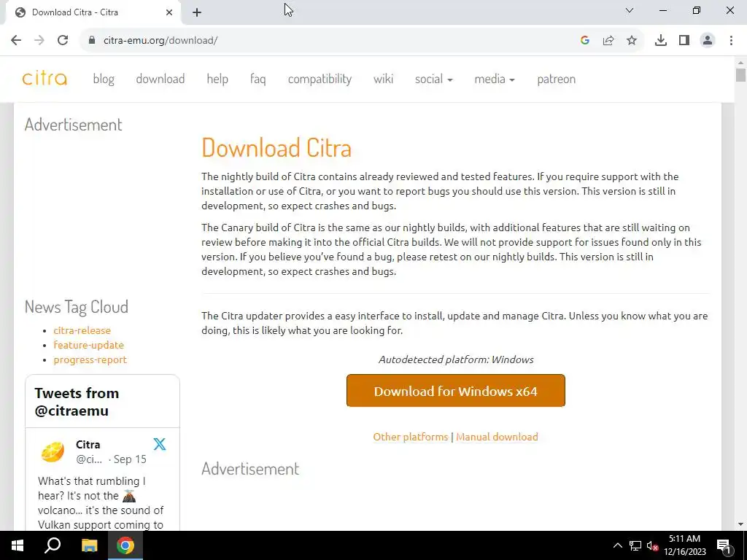The height and width of the screenshot is (560, 747).
Task: Open the help nav link
Action: 217,79
